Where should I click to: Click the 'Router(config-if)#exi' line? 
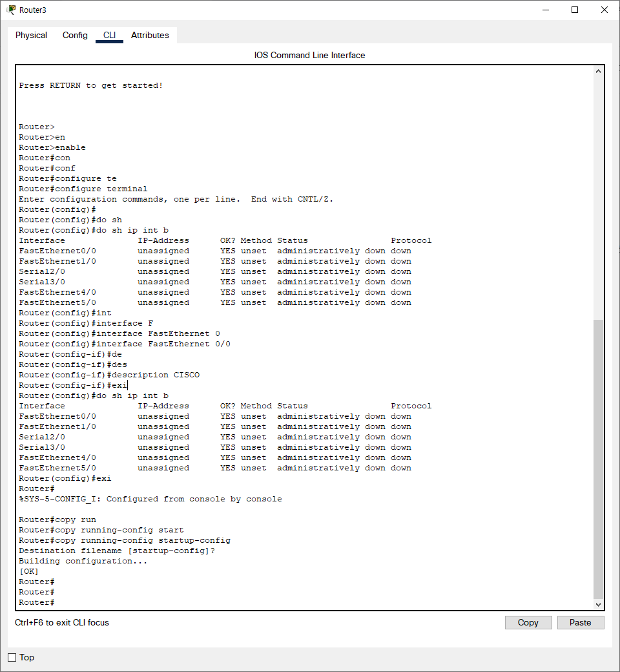tap(73, 385)
